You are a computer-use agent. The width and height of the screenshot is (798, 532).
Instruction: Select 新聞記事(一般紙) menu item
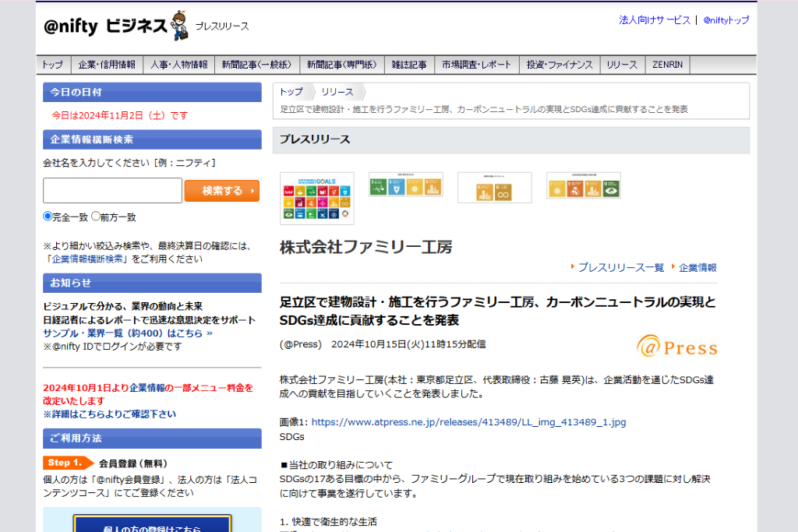pos(257,65)
